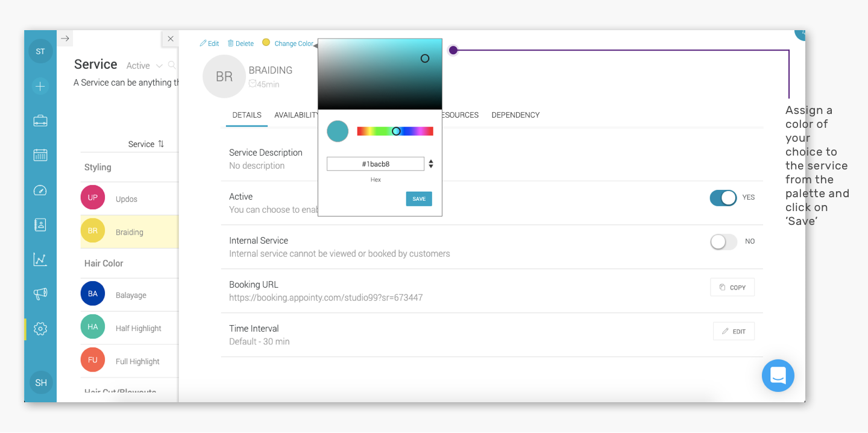Select the Updos service row
868x433 pixels.
tap(129, 198)
